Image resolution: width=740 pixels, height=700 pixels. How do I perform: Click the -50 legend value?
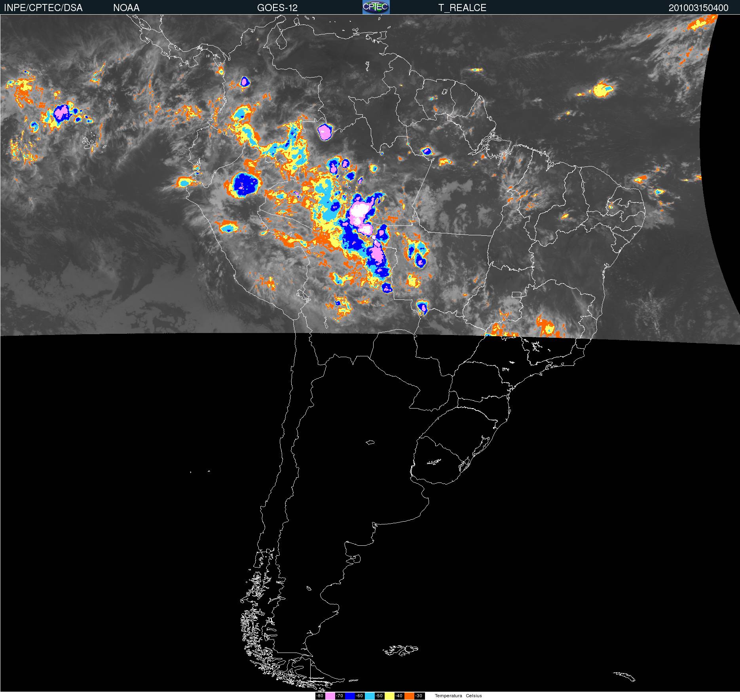coord(379,696)
